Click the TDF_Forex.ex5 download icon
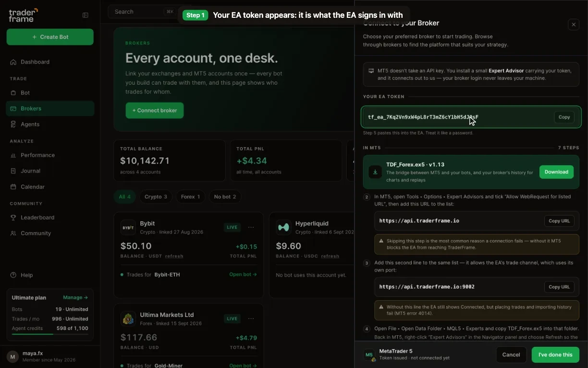The height and width of the screenshot is (368, 588). [375, 172]
